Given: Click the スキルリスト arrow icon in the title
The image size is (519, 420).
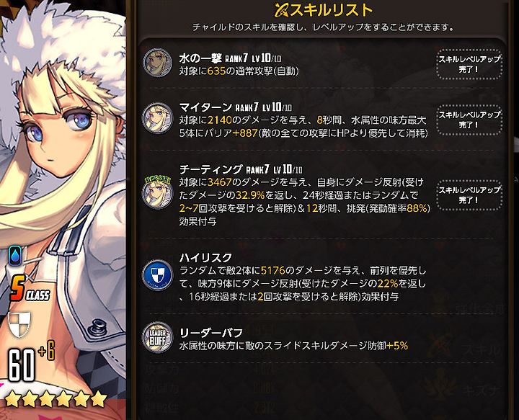Looking at the screenshot, I should click(282, 11).
